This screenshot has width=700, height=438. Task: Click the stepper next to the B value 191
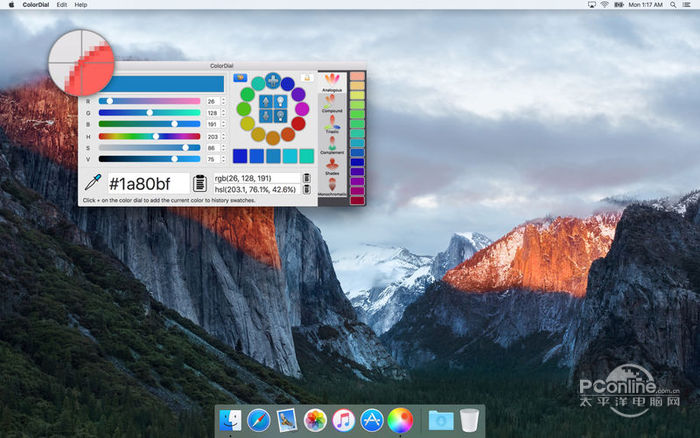223,124
